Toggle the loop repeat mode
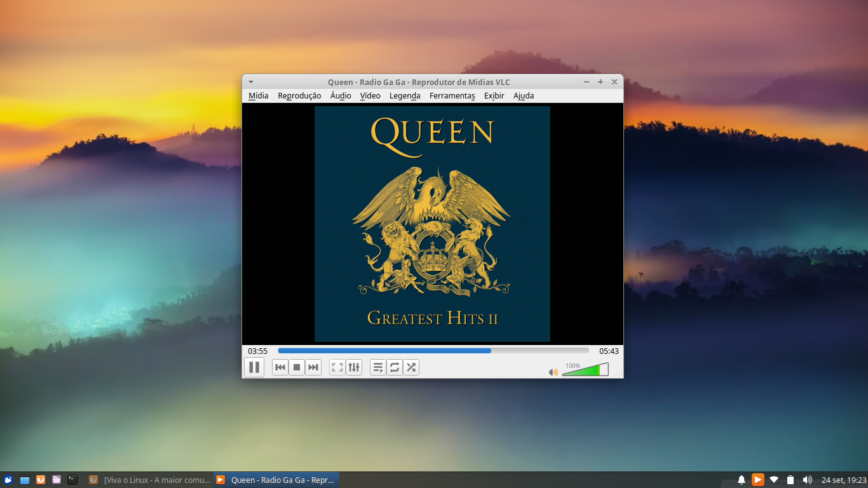This screenshot has width=868, height=488. [395, 367]
